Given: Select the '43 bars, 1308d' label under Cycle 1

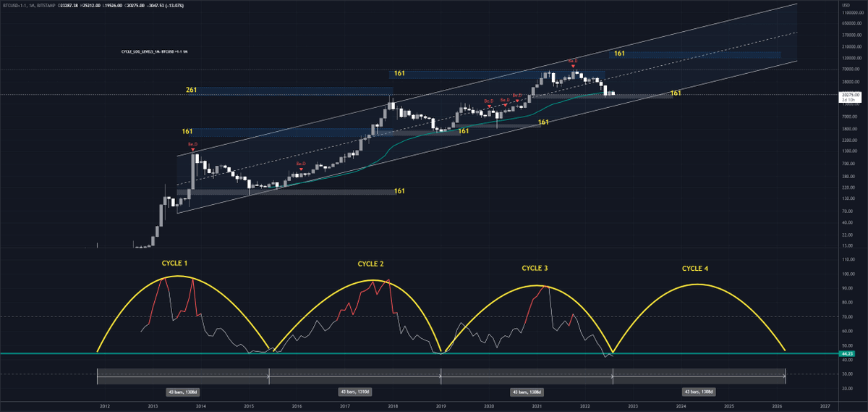Looking at the screenshot, I should [182, 392].
